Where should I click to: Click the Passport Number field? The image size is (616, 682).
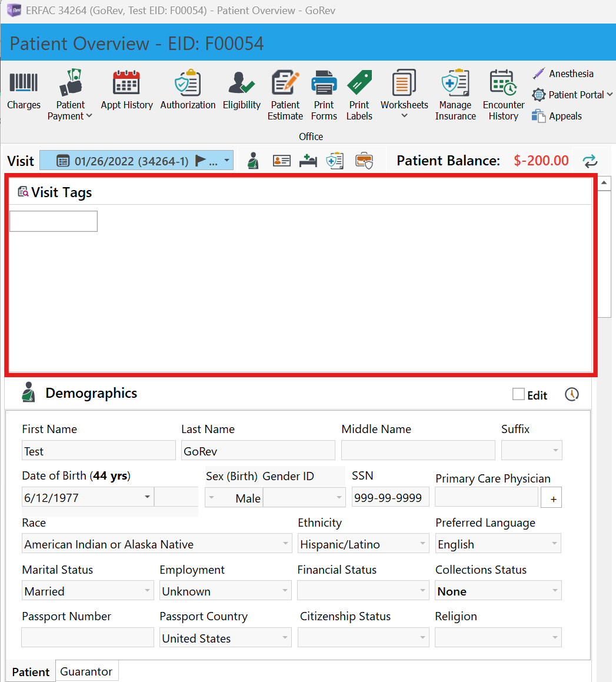click(88, 638)
